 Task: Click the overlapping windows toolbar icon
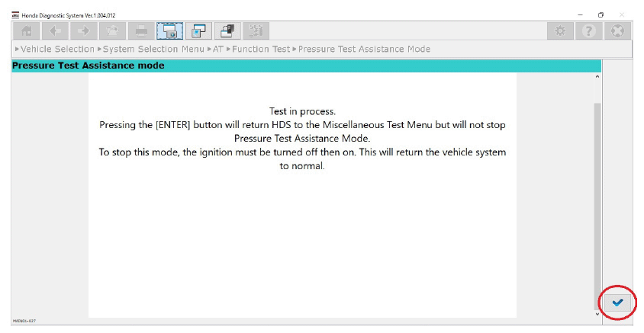coord(198,30)
